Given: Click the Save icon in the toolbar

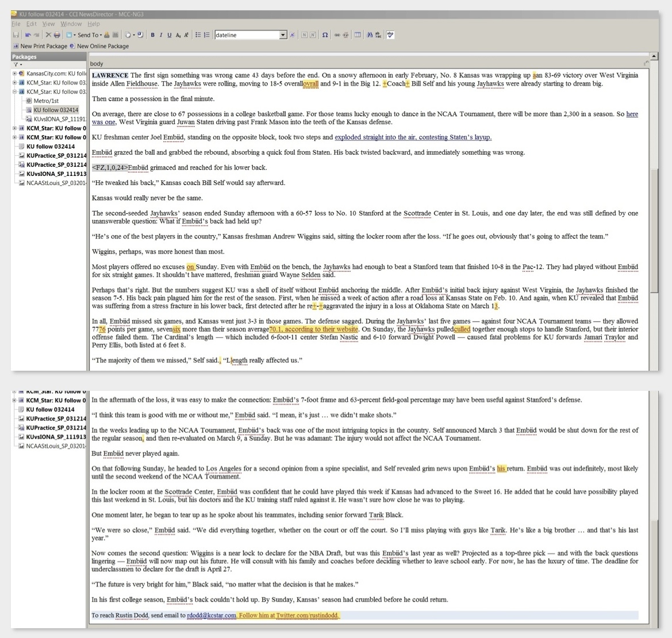Looking at the screenshot, I should point(16,35).
